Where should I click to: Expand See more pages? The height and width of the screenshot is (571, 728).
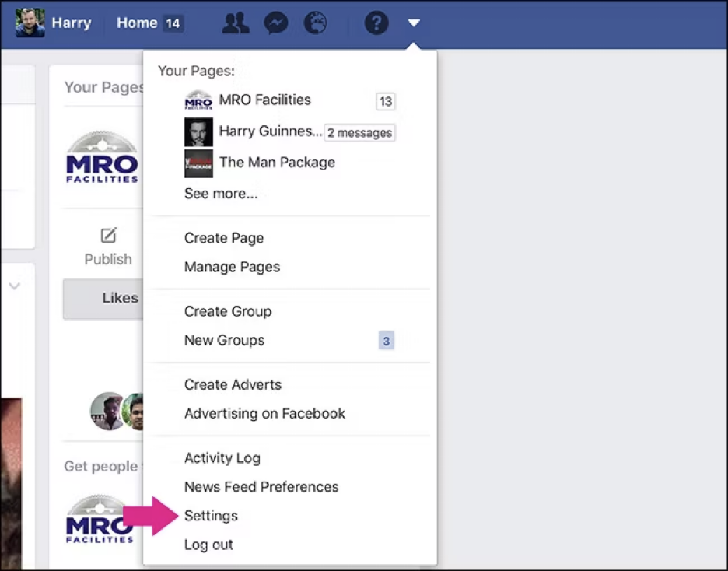pyautogui.click(x=221, y=194)
